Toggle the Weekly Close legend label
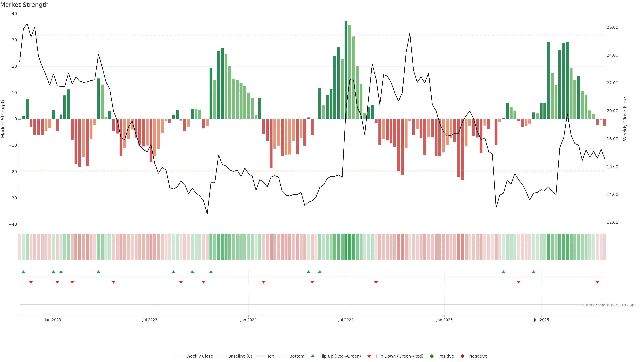 (x=200, y=356)
